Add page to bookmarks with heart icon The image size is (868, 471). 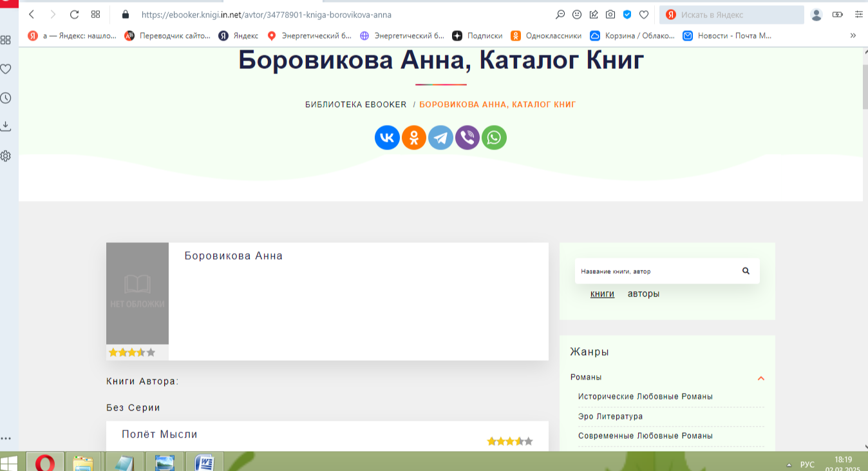[x=644, y=14]
